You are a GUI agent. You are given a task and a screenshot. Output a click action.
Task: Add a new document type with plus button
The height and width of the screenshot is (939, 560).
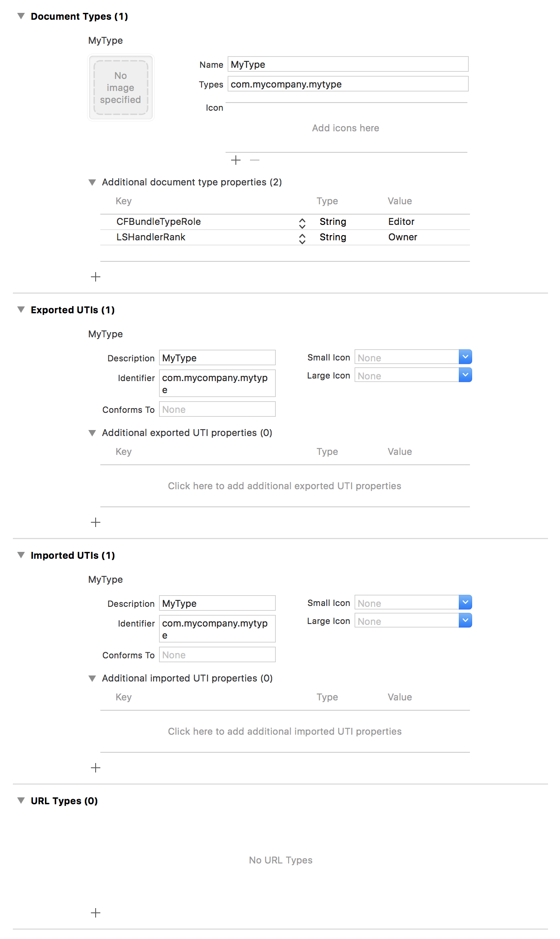[96, 277]
